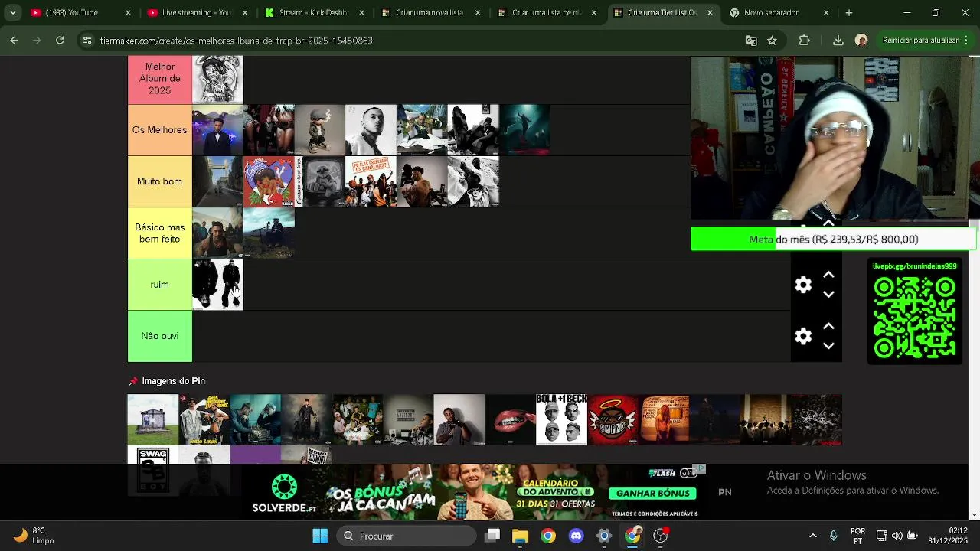Select the red lips album cover
Viewport: 980px width, 551px height.
coord(511,419)
